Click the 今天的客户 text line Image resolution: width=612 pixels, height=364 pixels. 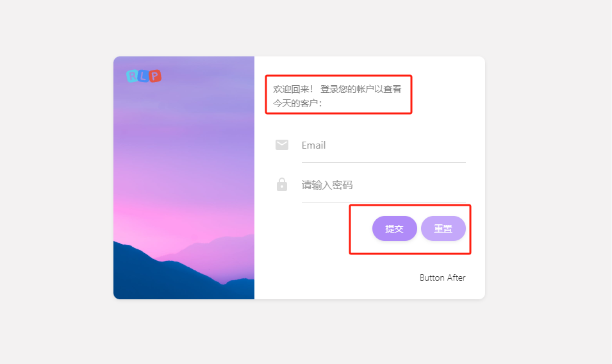297,103
